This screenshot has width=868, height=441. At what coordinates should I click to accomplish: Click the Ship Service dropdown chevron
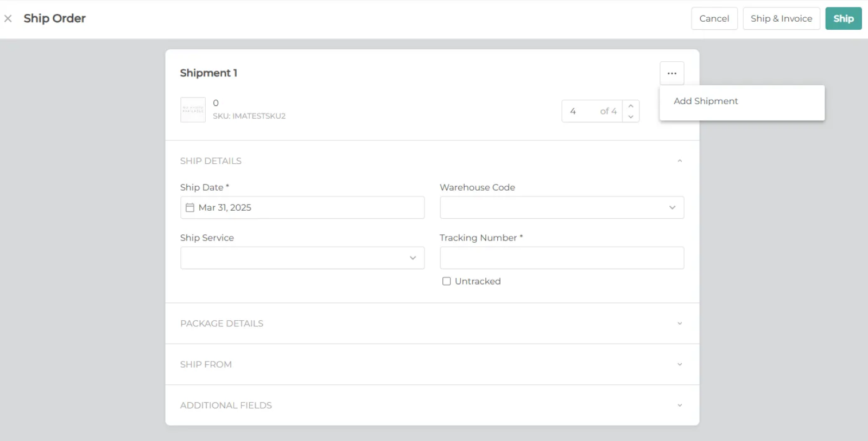click(x=413, y=258)
